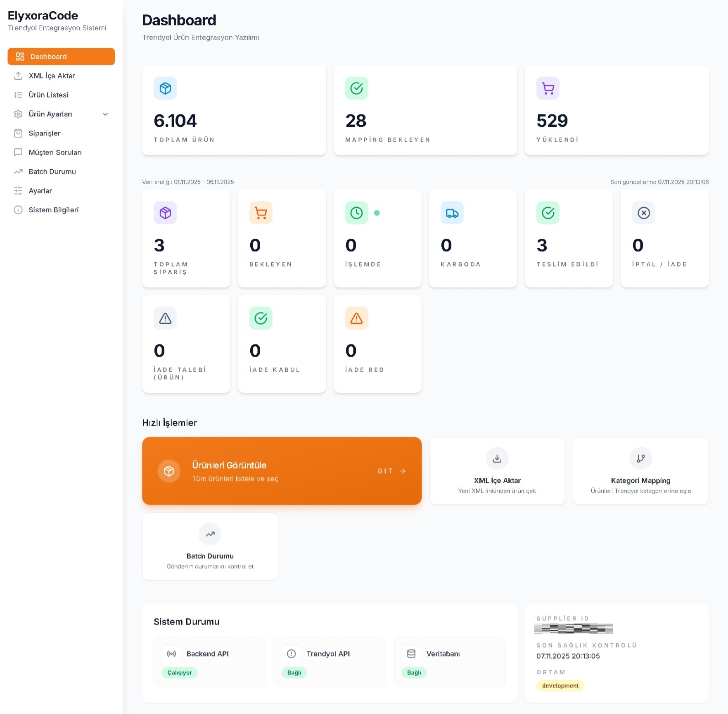Select Müşteri Soruları from the sidebar
The image size is (728, 714).
click(55, 152)
